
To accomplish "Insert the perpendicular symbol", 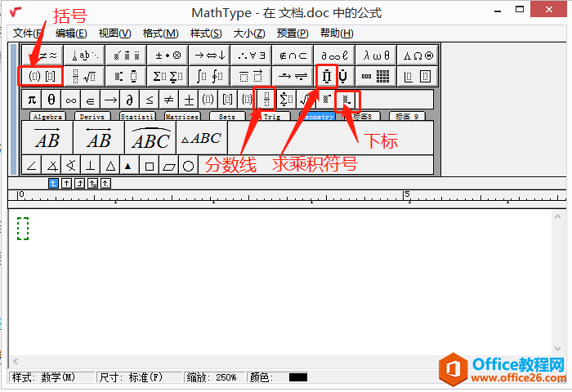I will point(91,166).
